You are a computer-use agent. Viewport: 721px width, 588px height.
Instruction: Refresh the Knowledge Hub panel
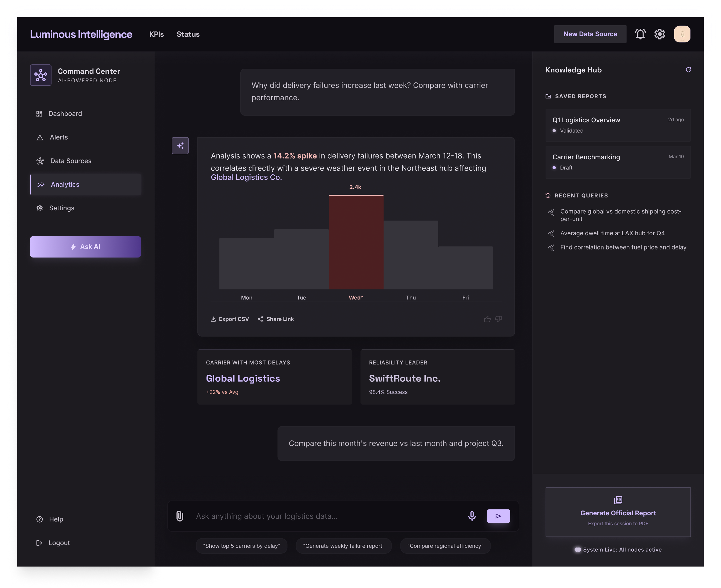tap(688, 70)
